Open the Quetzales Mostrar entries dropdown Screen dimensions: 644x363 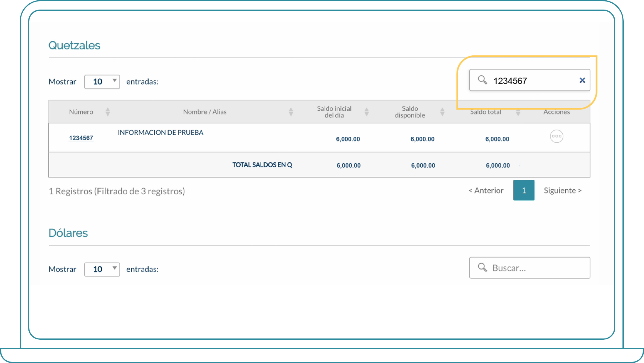click(102, 82)
